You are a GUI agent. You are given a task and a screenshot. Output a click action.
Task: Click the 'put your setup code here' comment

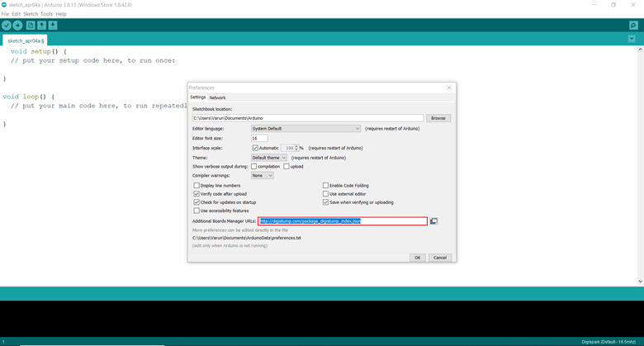(x=92, y=60)
